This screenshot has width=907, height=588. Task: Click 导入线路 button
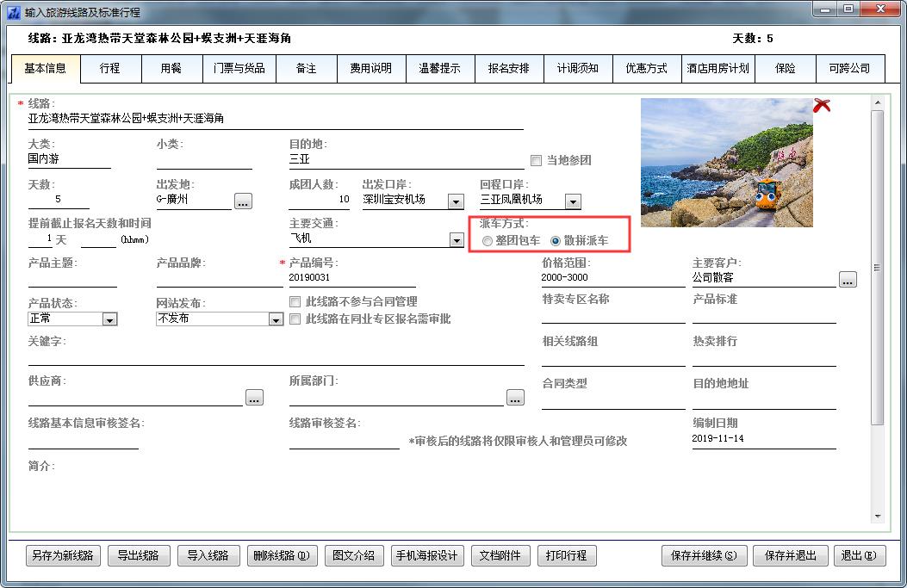click(208, 555)
